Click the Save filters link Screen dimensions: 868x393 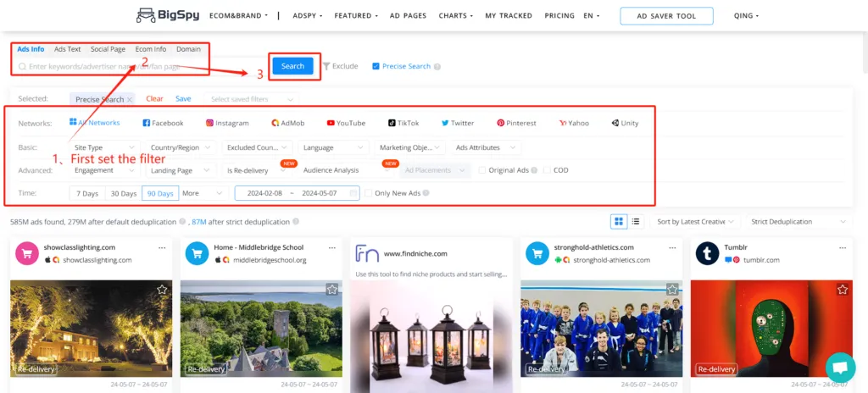tap(183, 98)
